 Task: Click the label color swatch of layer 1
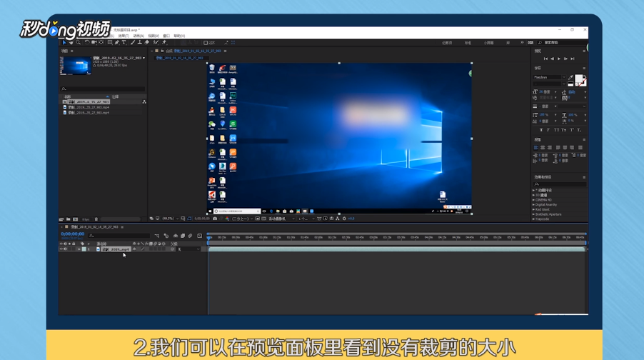(x=84, y=249)
